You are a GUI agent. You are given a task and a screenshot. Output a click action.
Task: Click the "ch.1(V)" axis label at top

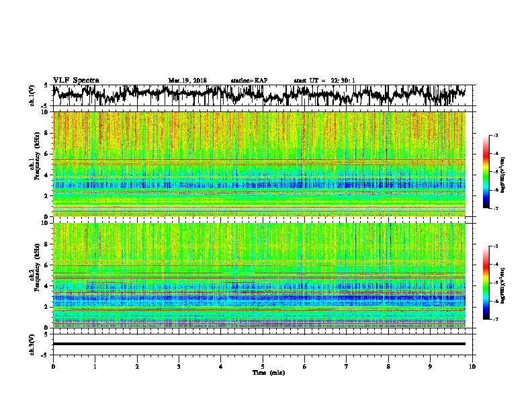(x=32, y=95)
